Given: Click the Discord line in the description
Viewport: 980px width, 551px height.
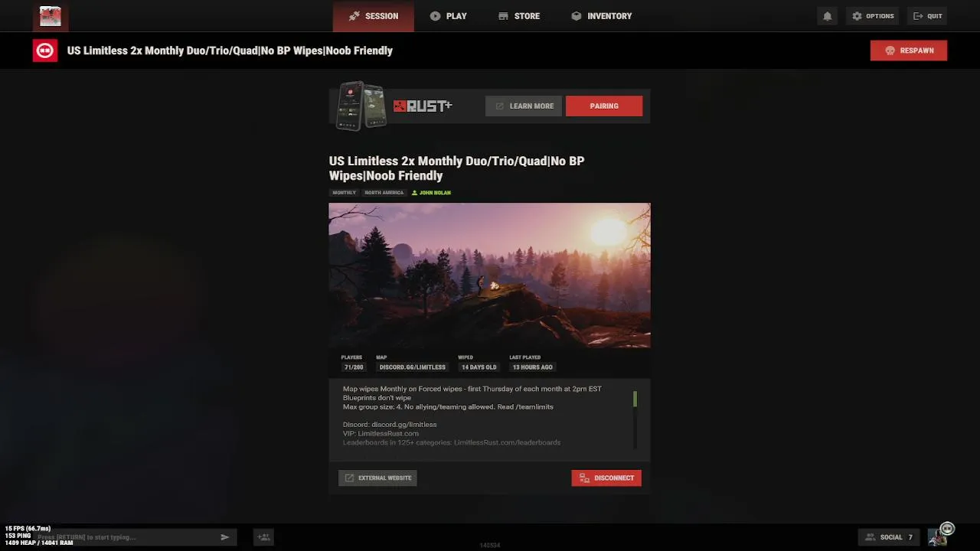Looking at the screenshot, I should [390, 425].
